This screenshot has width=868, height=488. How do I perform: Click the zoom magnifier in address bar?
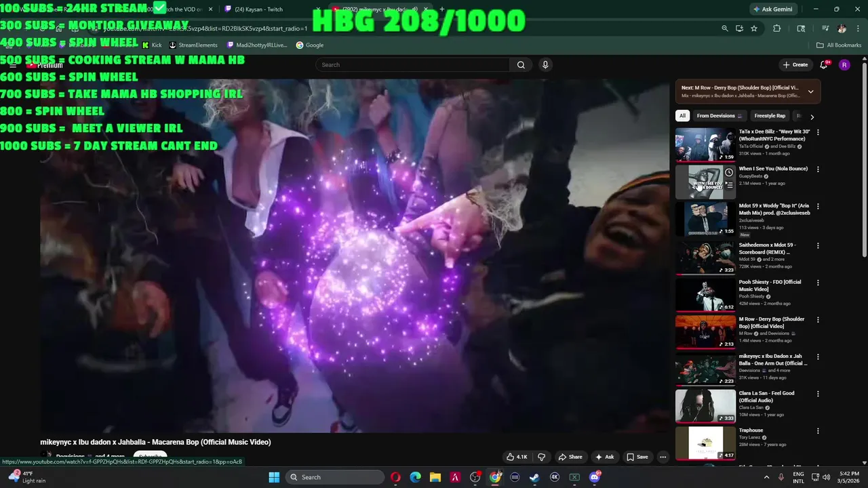(724, 28)
